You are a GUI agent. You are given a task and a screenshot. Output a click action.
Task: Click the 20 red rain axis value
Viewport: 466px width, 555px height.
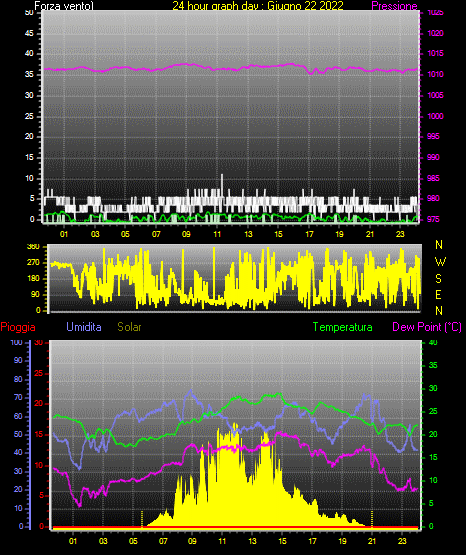[39, 404]
